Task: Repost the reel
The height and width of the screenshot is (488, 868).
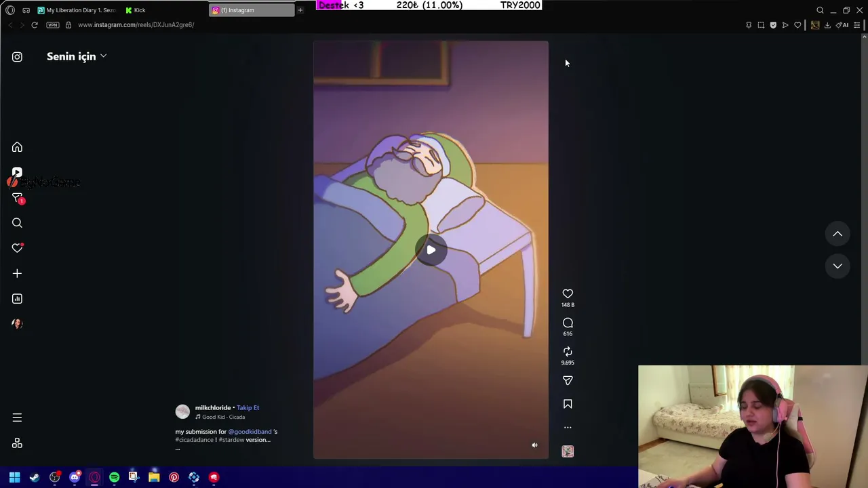Action: point(568,351)
